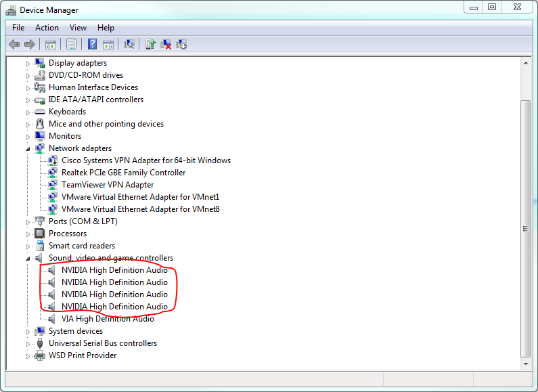Image resolution: width=538 pixels, height=392 pixels.
Task: Toggle the console tree toolbar icon
Action: (x=51, y=44)
